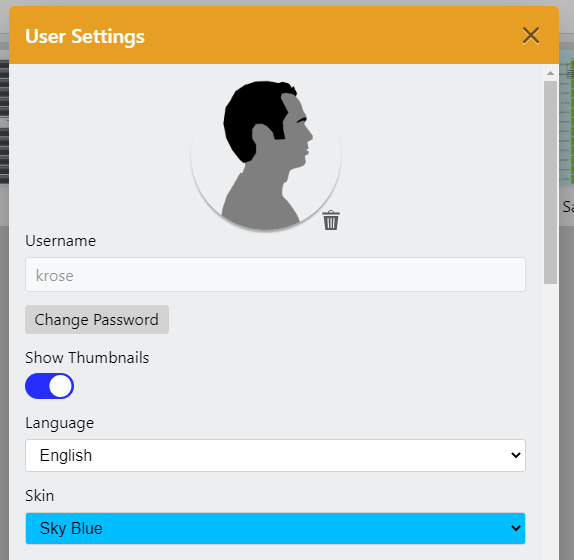Close the User Settings dialog
Viewport: 574px width, 560px height.
[x=530, y=36]
